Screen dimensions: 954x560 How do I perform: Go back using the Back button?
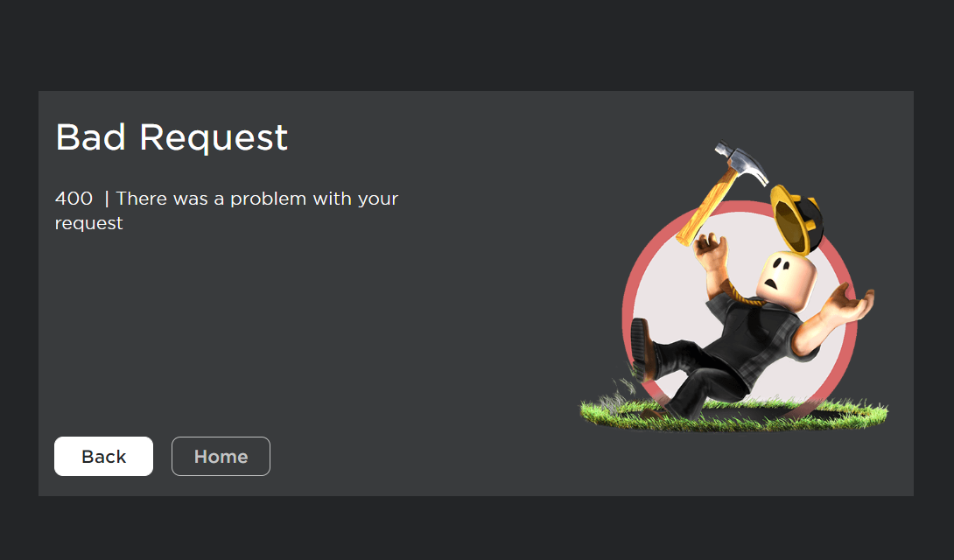click(x=103, y=456)
